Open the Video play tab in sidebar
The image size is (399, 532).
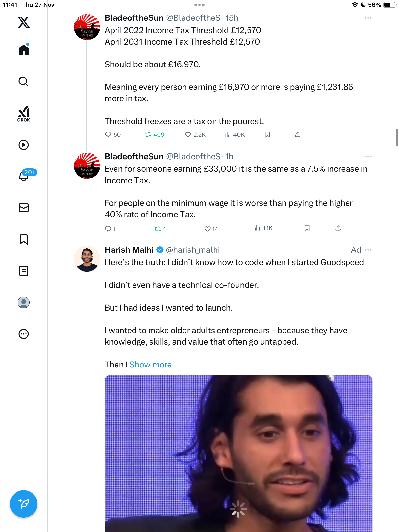(24, 145)
